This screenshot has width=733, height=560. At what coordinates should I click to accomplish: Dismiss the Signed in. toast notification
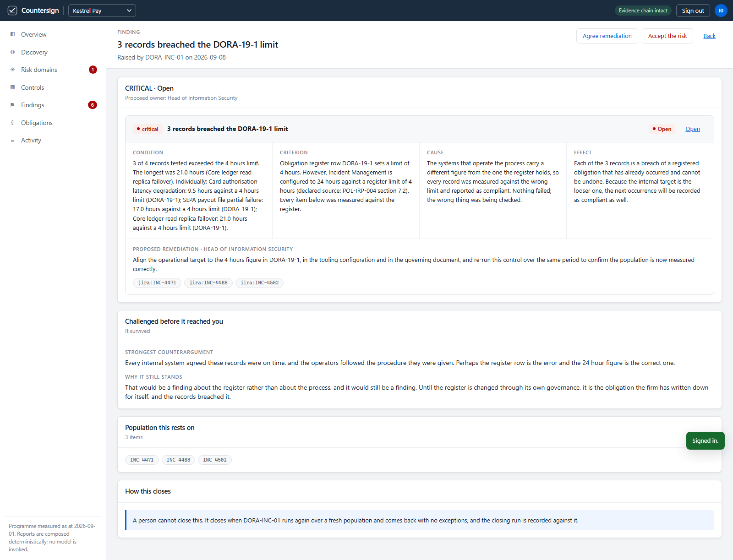tap(705, 441)
